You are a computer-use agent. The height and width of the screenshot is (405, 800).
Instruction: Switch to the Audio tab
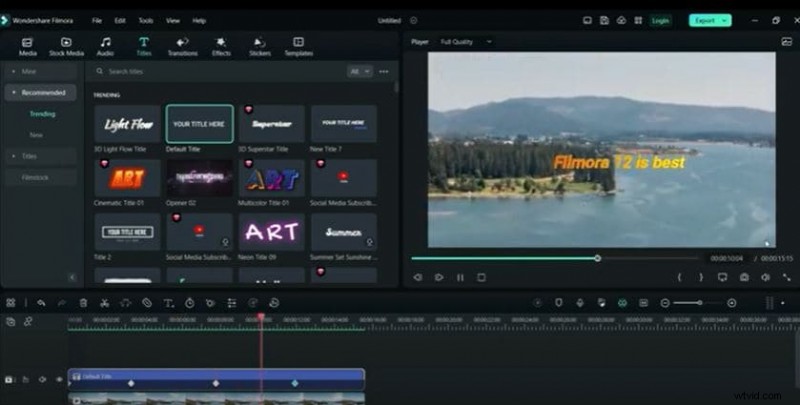(x=105, y=46)
